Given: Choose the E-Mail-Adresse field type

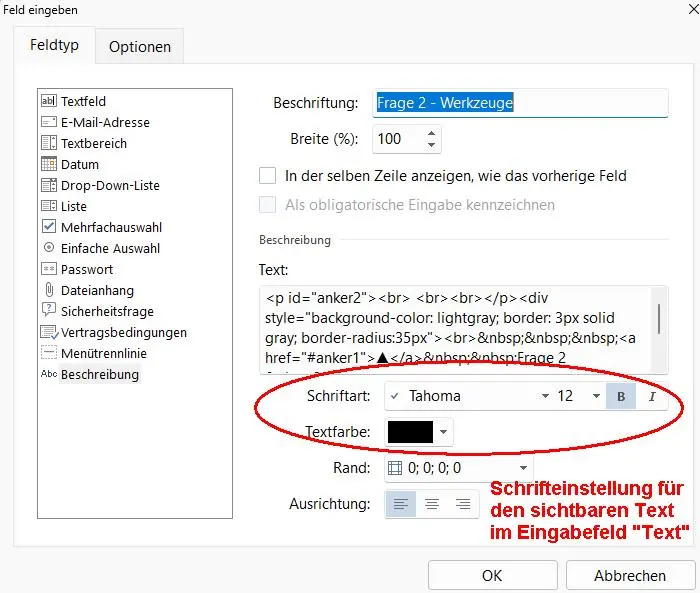Looking at the screenshot, I should click(104, 122).
